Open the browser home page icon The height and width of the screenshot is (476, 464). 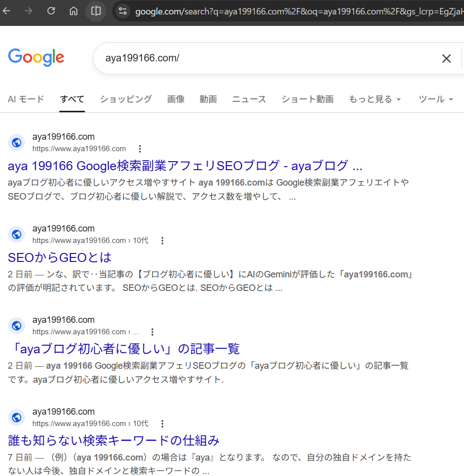click(73, 11)
